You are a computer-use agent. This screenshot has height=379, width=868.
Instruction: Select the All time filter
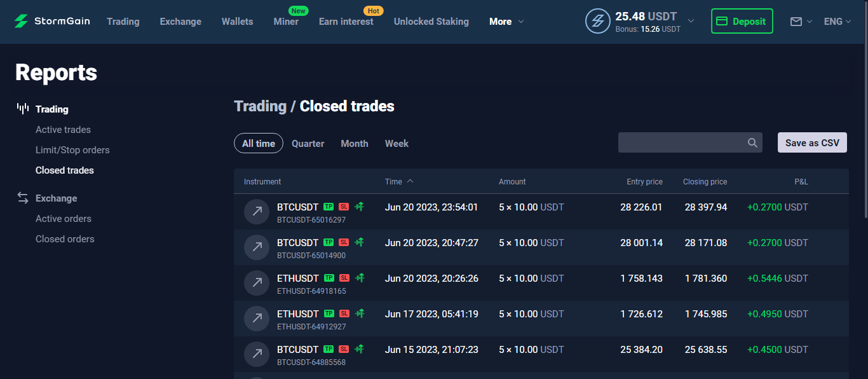pyautogui.click(x=259, y=143)
